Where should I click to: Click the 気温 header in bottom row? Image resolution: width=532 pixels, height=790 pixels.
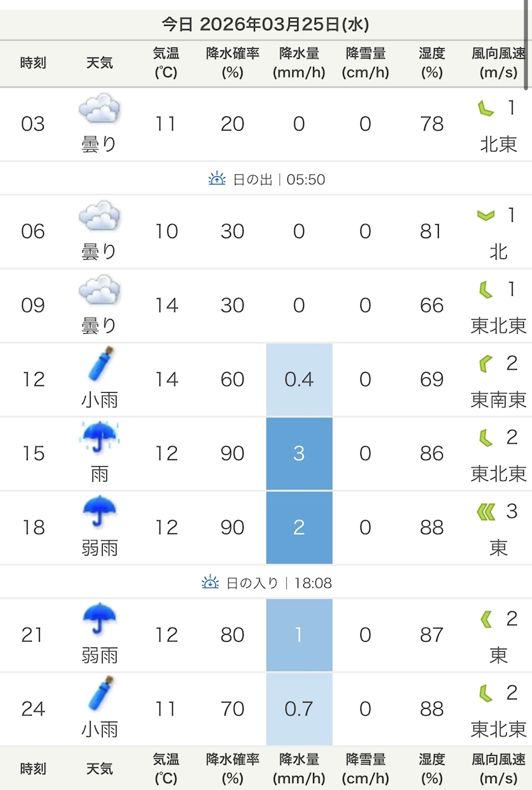(x=166, y=768)
